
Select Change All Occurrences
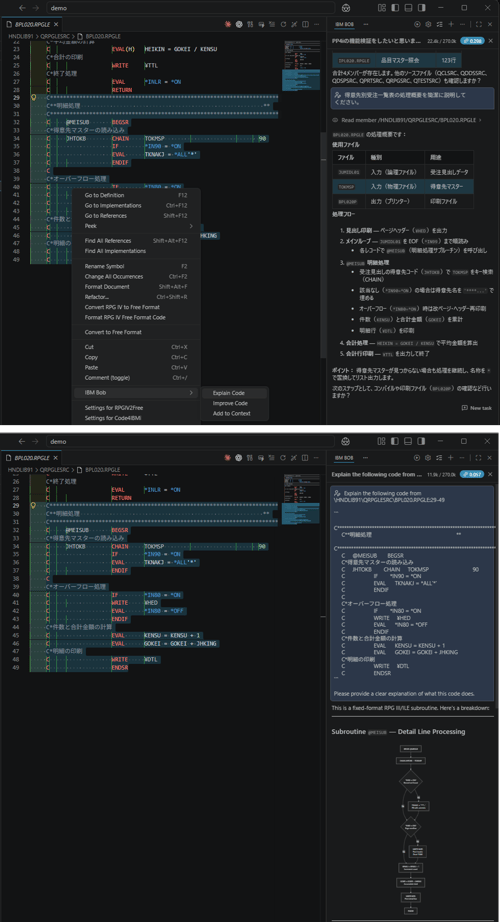[x=136, y=276]
